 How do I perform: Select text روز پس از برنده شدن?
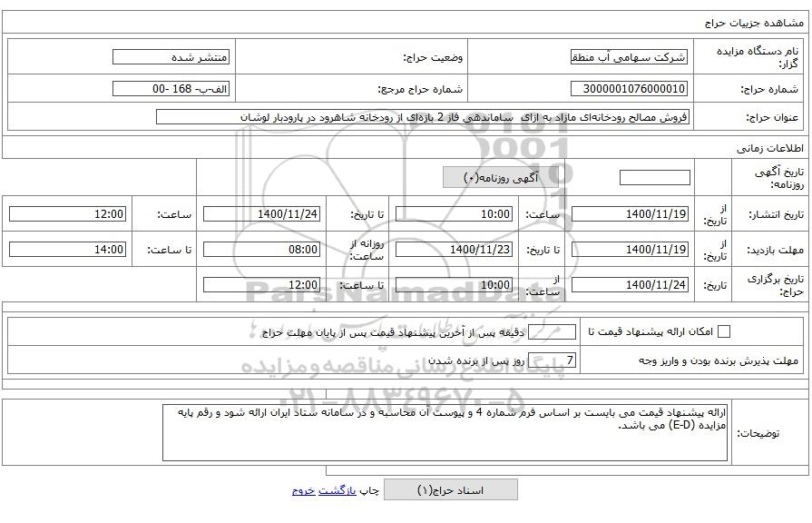tap(476, 360)
